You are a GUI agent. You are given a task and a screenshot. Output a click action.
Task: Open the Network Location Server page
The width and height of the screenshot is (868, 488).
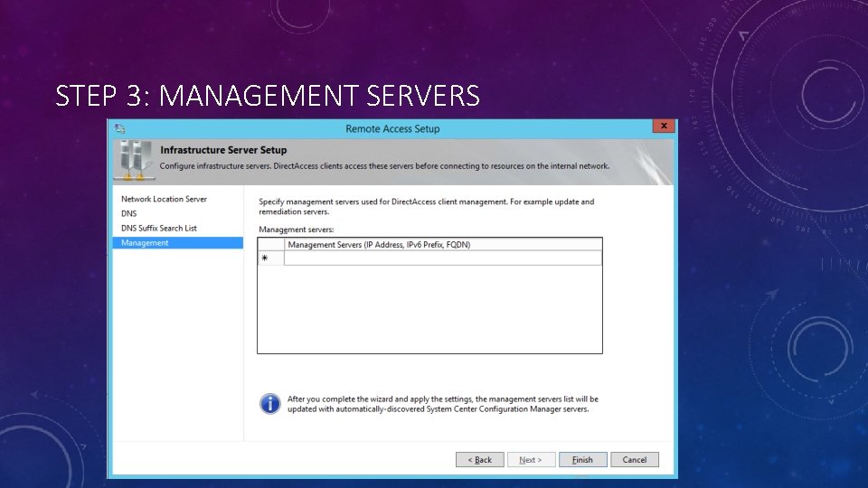[x=164, y=199]
